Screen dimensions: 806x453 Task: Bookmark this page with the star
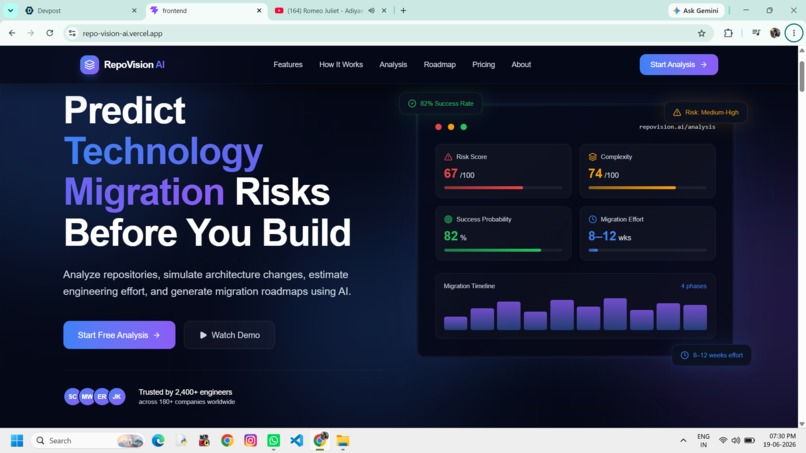[702, 33]
